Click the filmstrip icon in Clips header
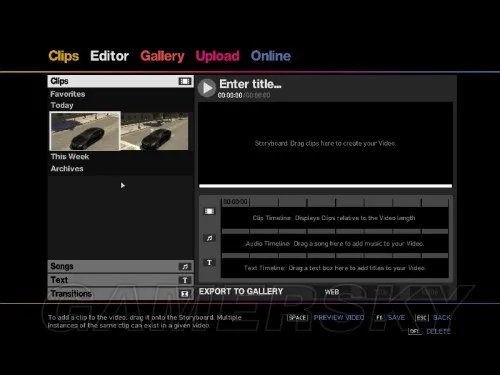 [185, 81]
